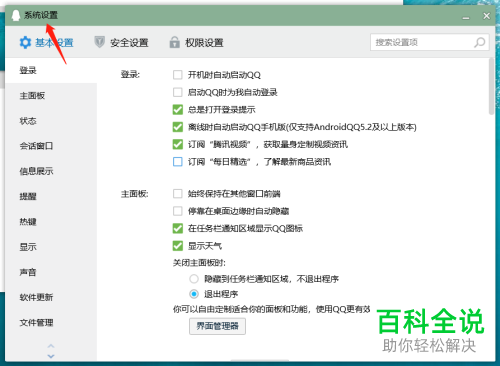Screen dimensions: 500x366
Task: Click the QQ penguin icon in title bar
Action: 16,15
